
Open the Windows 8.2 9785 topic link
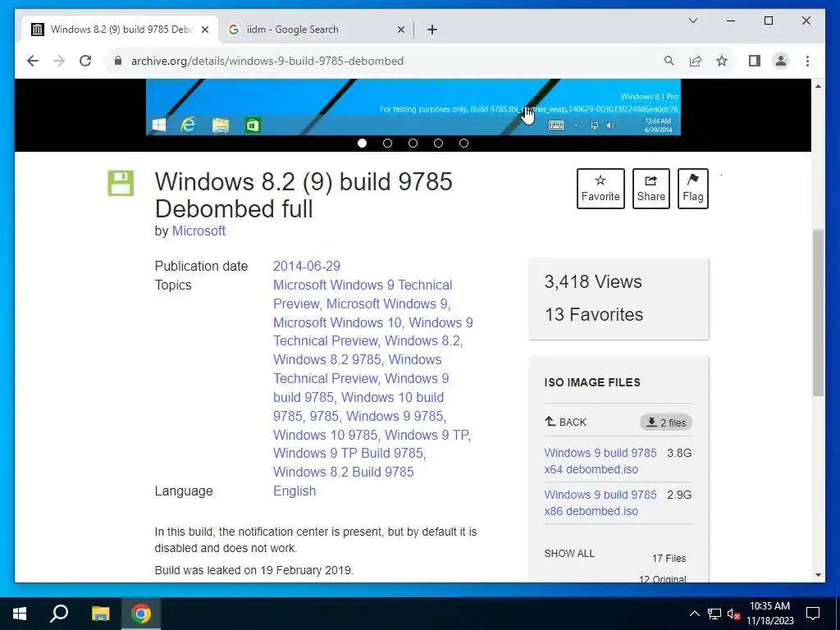pos(327,359)
